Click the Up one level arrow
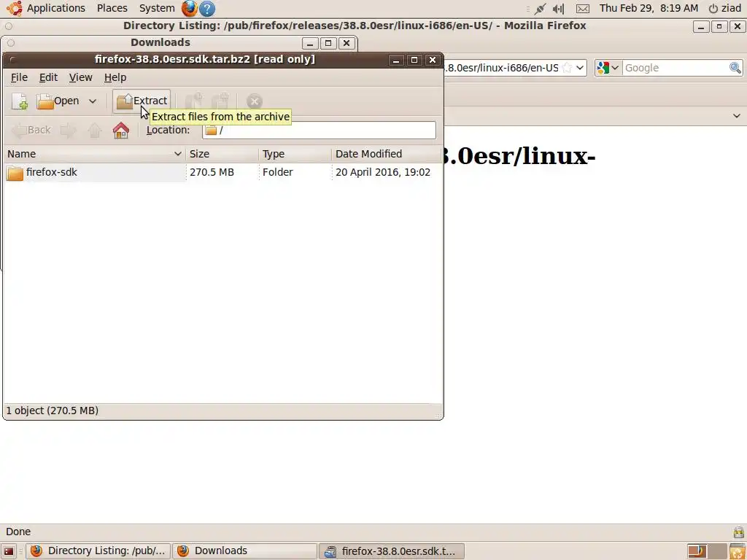The image size is (747, 560). (94, 130)
